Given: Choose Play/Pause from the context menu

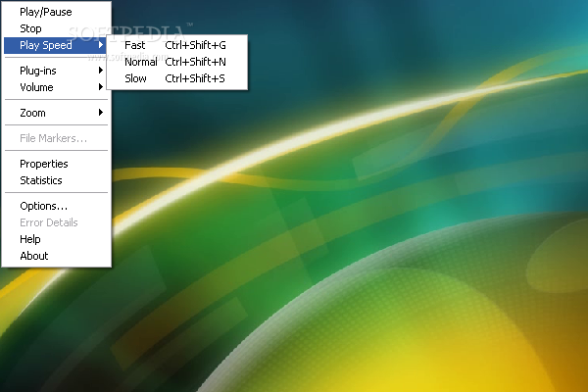Looking at the screenshot, I should [56, 12].
